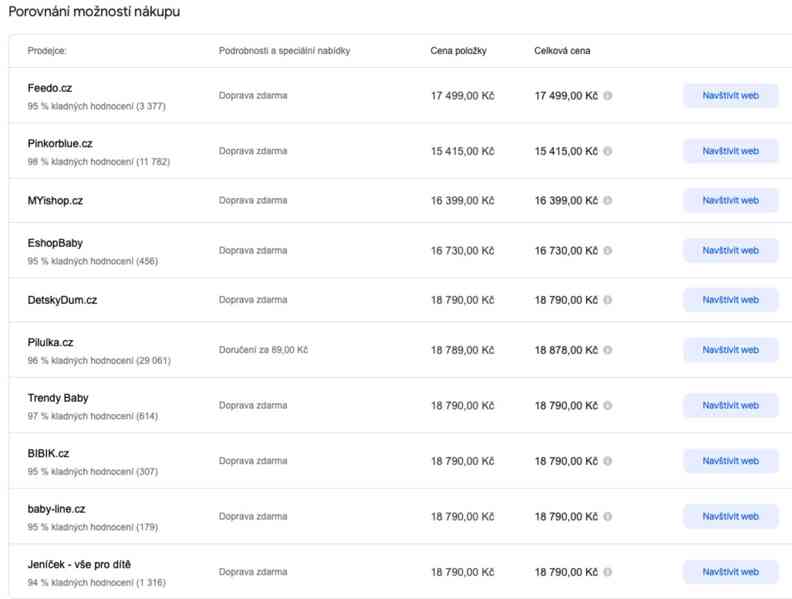Select the Pilulka.cz seller name

coord(51,342)
